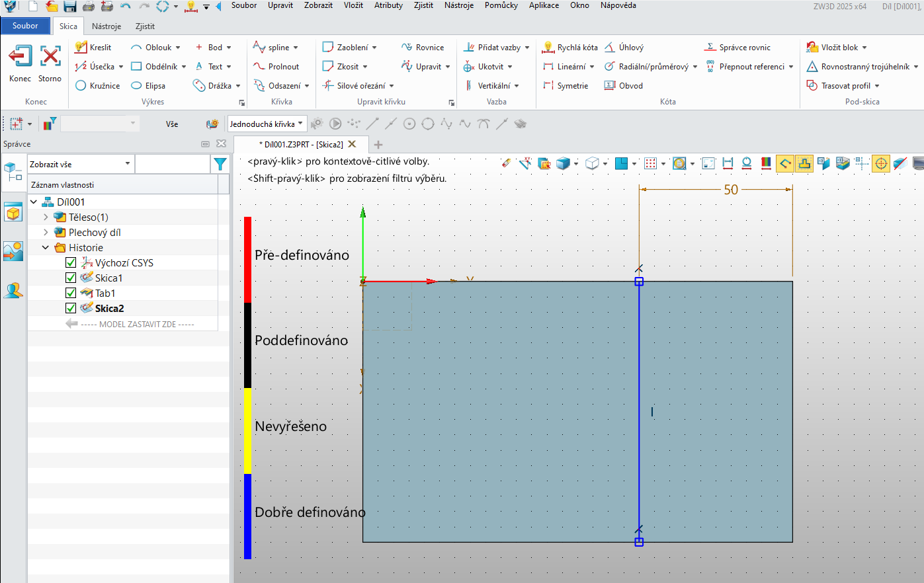
Task: Exit the sketch with the Konec icon
Action: pyautogui.click(x=20, y=56)
